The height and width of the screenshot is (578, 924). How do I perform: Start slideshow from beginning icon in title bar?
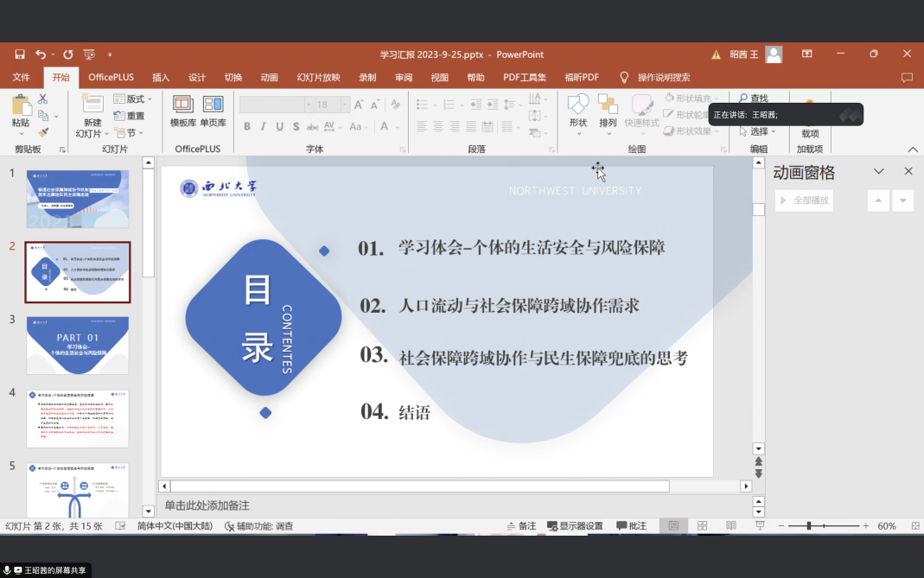89,54
